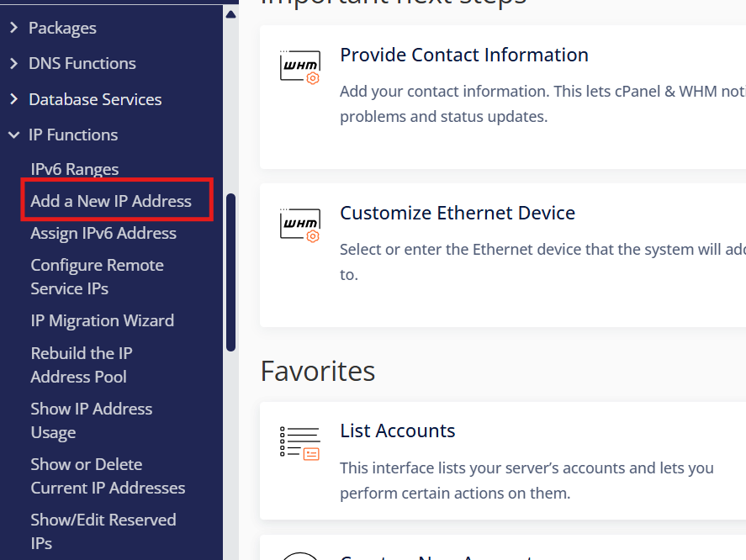Open IPv6 Ranges in sidebar

[75, 169]
